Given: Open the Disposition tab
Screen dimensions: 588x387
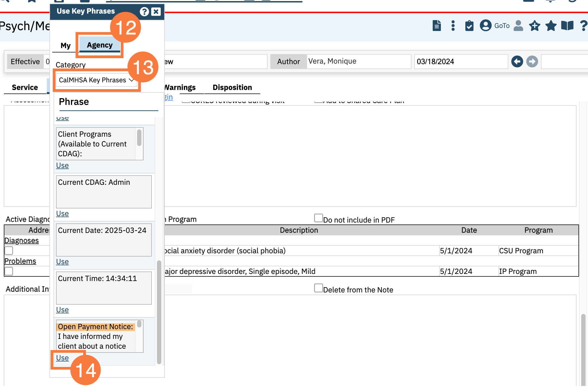Looking at the screenshot, I should coord(232,88).
